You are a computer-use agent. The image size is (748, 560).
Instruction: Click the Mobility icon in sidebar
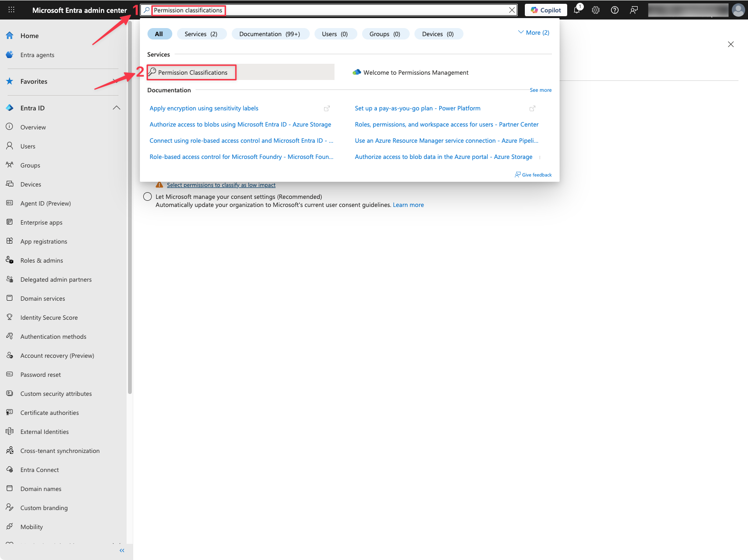(x=10, y=527)
